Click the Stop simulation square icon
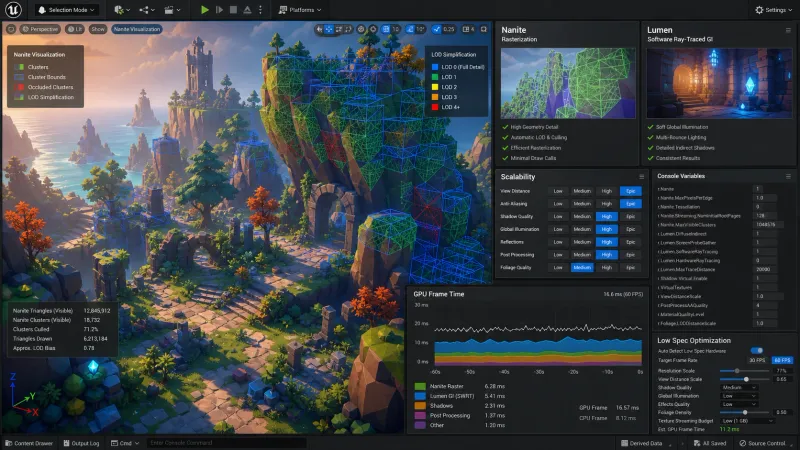This screenshot has height=450, width=800. 233,10
